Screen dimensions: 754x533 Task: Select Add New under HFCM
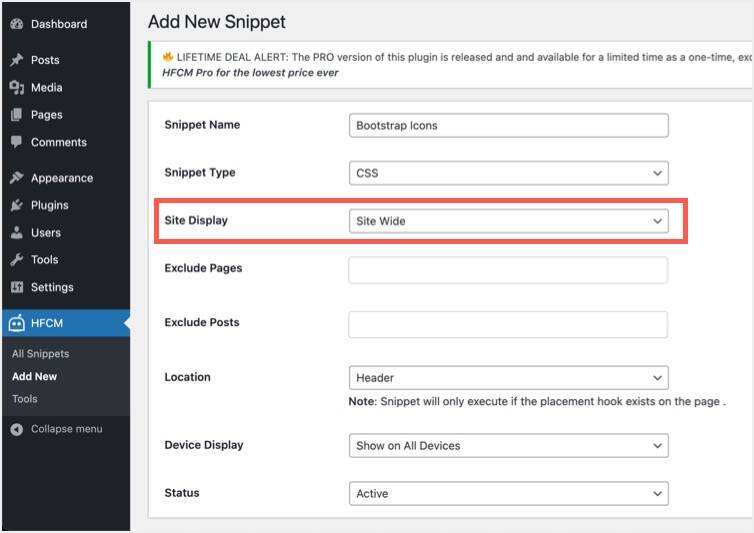click(35, 376)
